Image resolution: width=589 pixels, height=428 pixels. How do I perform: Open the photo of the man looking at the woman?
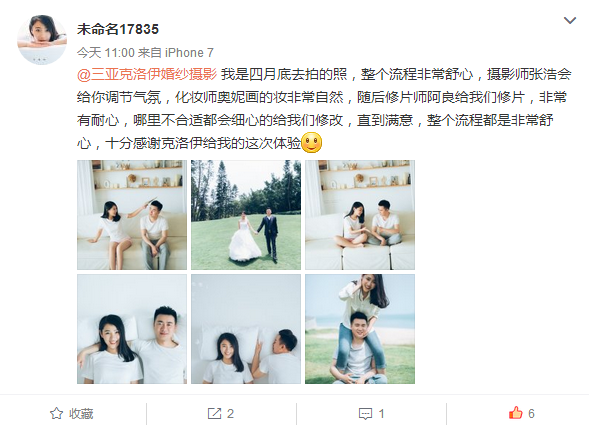246,329
